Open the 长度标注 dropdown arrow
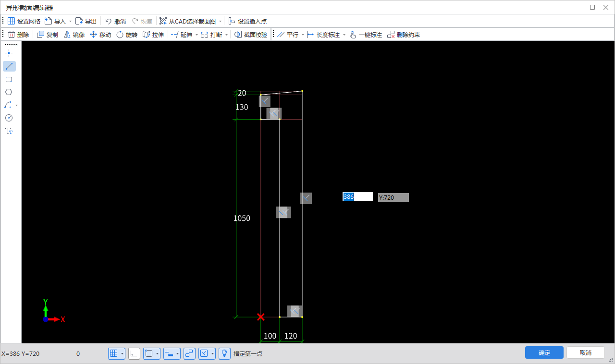Screen dimensions: 615x364 344,35
